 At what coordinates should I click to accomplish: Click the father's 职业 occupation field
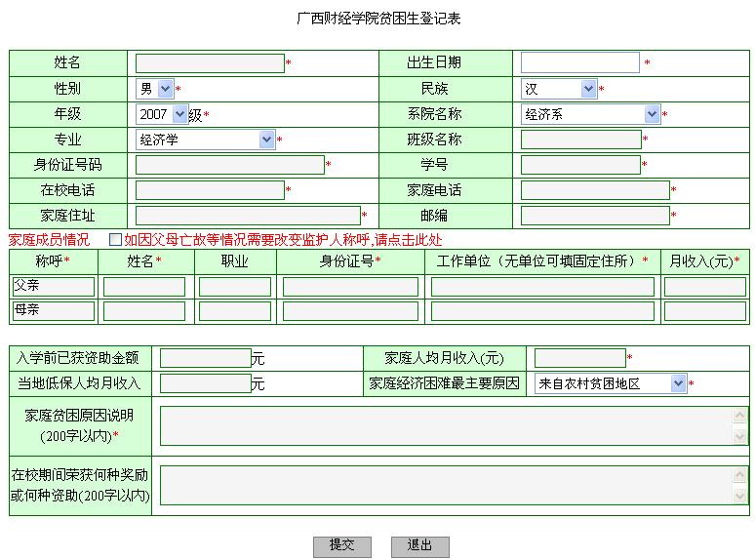coord(235,287)
